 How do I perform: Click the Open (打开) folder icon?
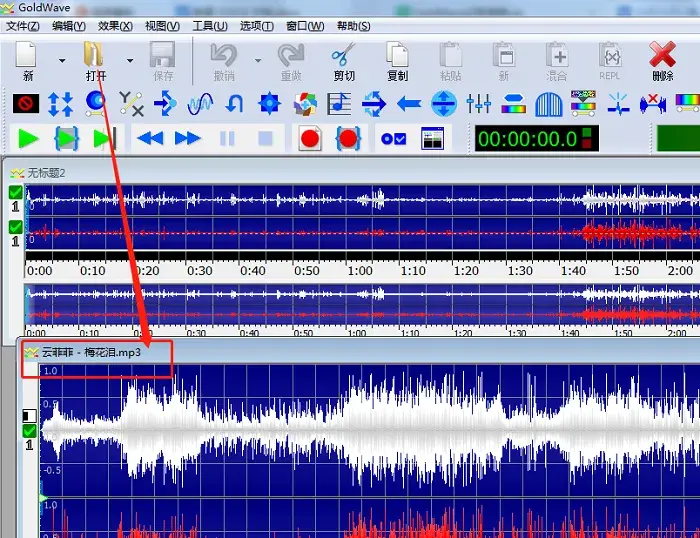pyautogui.click(x=94, y=54)
